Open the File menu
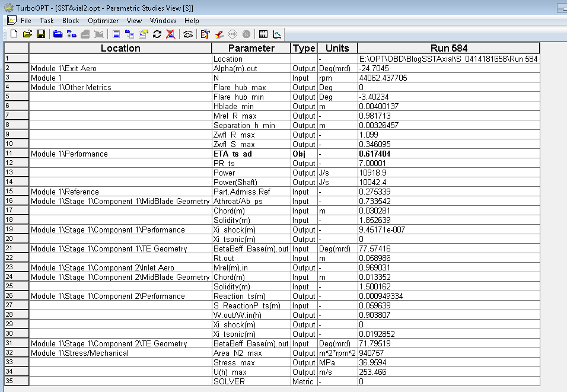The image size is (567, 392). coord(26,21)
